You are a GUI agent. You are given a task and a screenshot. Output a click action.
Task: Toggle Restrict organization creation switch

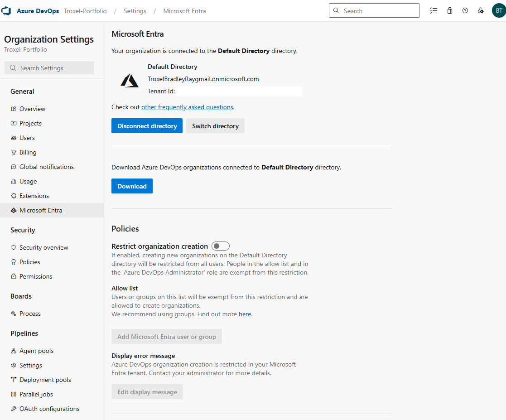pyautogui.click(x=221, y=246)
